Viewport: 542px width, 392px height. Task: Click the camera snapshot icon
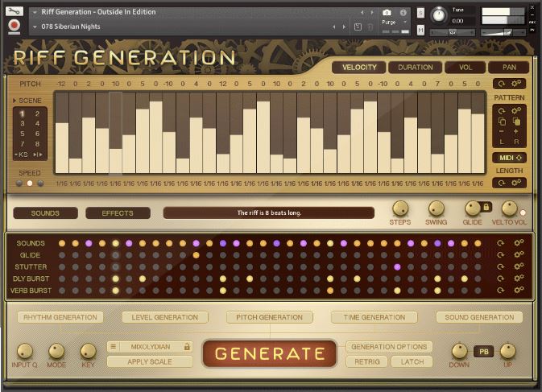[387, 13]
